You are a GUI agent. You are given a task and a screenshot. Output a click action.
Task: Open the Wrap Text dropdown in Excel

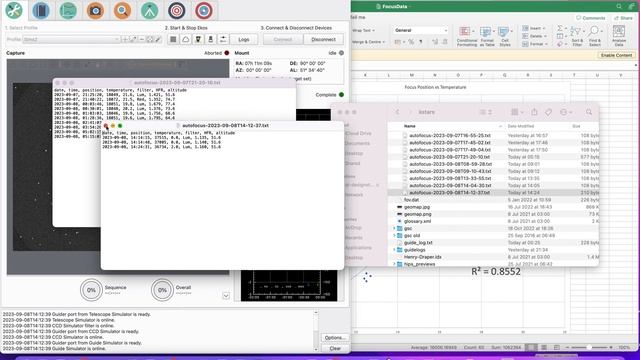(x=363, y=30)
